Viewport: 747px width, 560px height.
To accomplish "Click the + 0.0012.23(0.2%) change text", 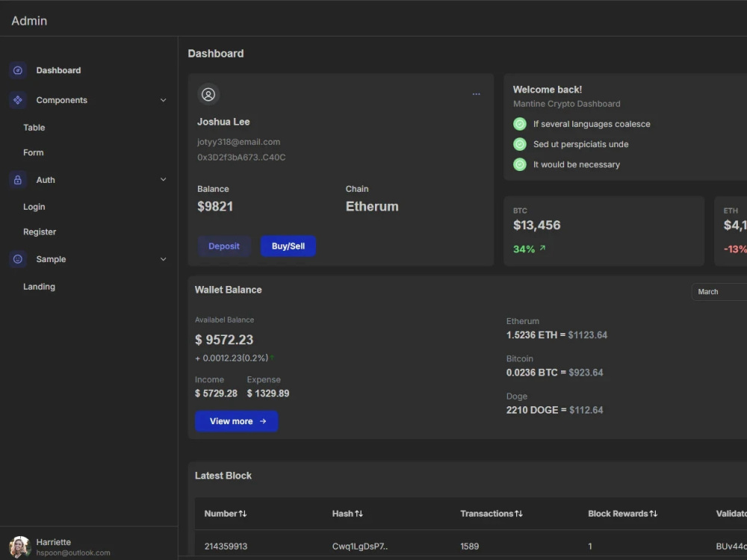I will (232, 358).
